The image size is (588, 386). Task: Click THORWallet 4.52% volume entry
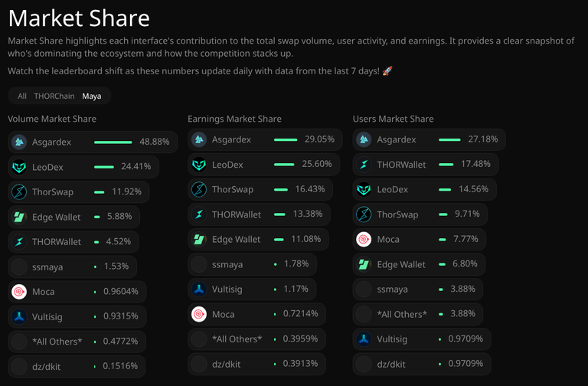click(73, 242)
